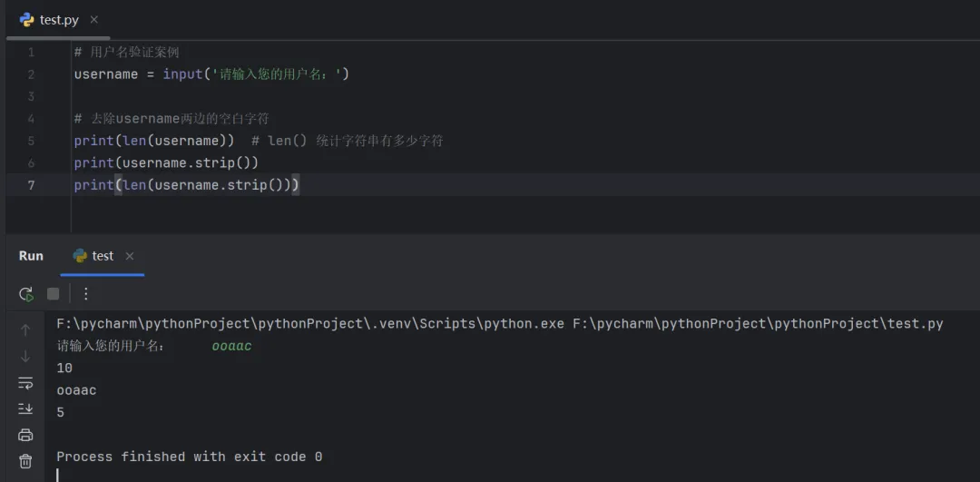Screen dimensions: 980x482
Task: Click the print(len(username.strip())) line
Action: [x=186, y=185]
